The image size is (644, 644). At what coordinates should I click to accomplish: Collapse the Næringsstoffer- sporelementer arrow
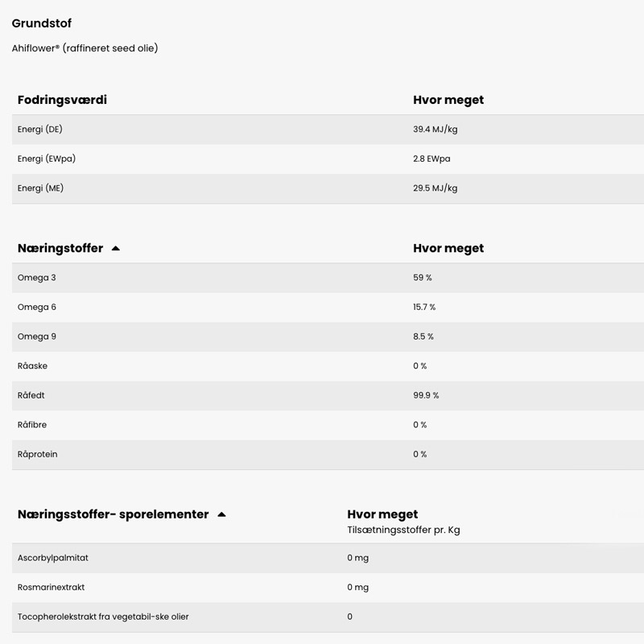[222, 514]
